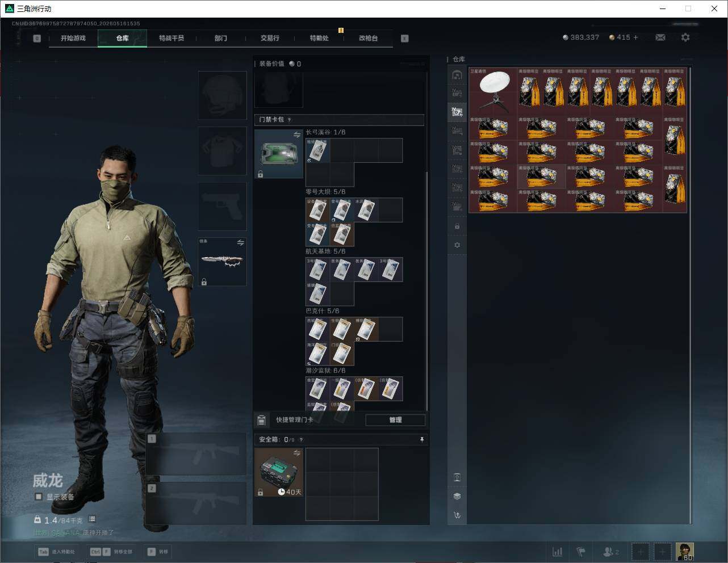Click the help icon beside 门禁卡包
Screen dimensions: 728x563
(290, 120)
